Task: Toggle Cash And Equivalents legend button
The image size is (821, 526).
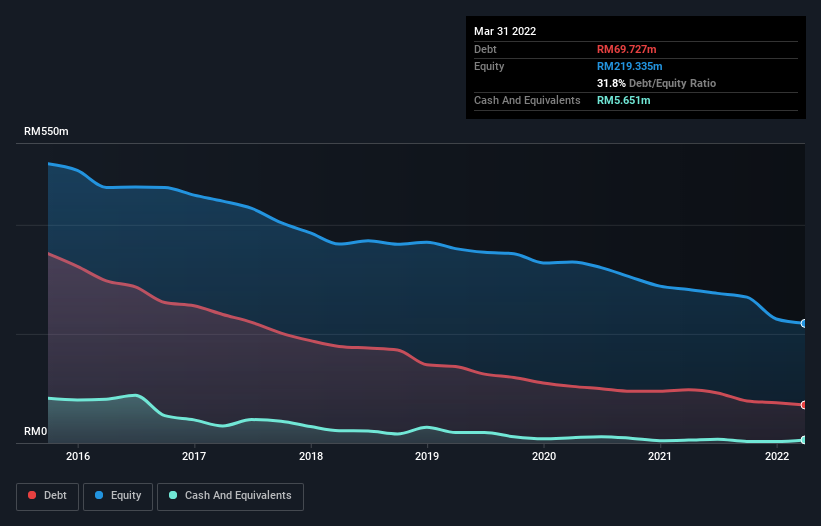Action: point(230,496)
